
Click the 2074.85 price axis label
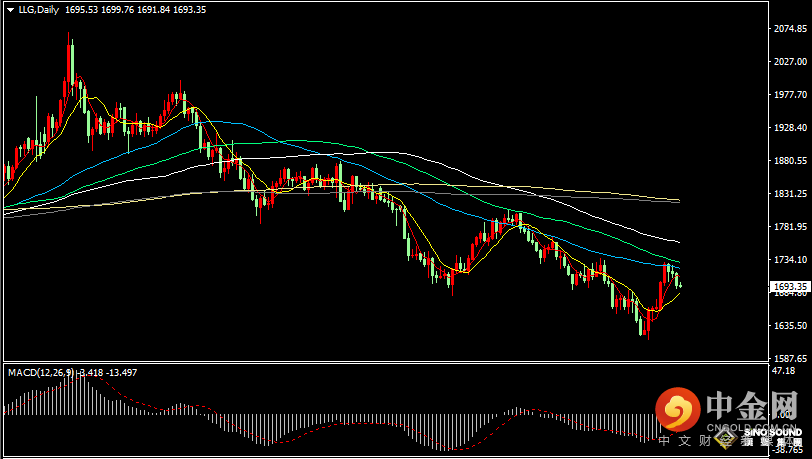point(790,29)
